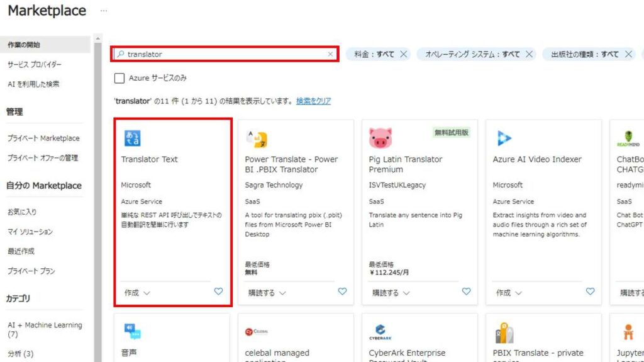Image resolution: width=644 pixels, height=362 pixels.
Task: Select お気に入り in the left menu
Action: [22, 212]
